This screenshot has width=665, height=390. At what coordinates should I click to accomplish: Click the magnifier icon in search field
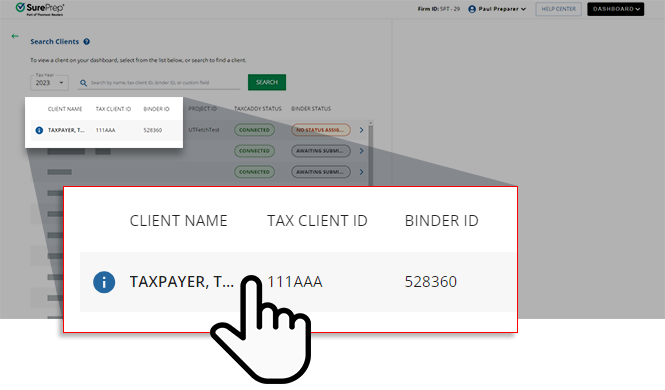pos(84,83)
